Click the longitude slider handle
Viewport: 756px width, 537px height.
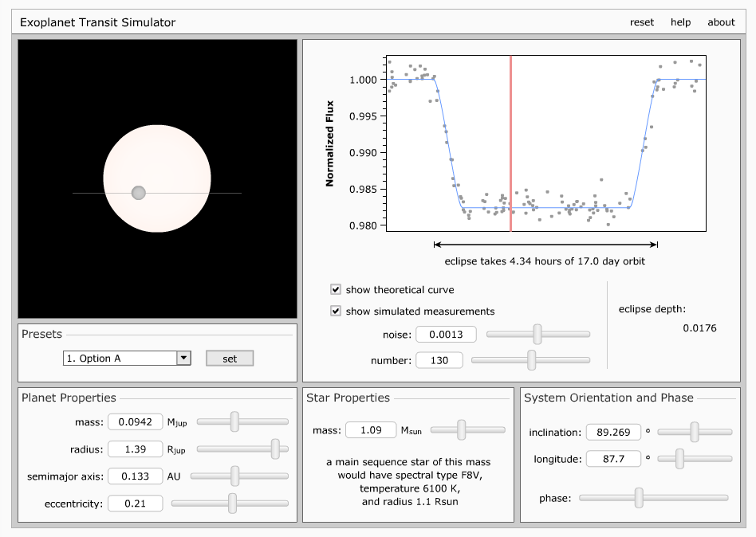point(679,458)
